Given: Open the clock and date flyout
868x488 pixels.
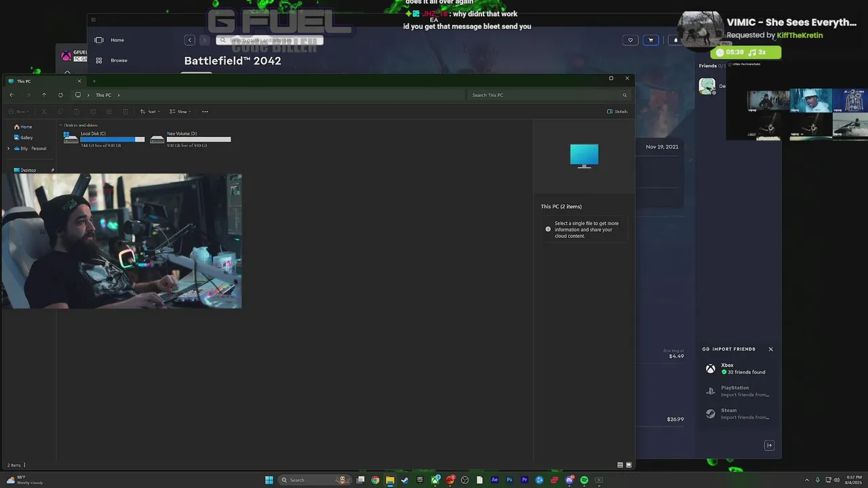Looking at the screenshot, I should click(x=852, y=480).
